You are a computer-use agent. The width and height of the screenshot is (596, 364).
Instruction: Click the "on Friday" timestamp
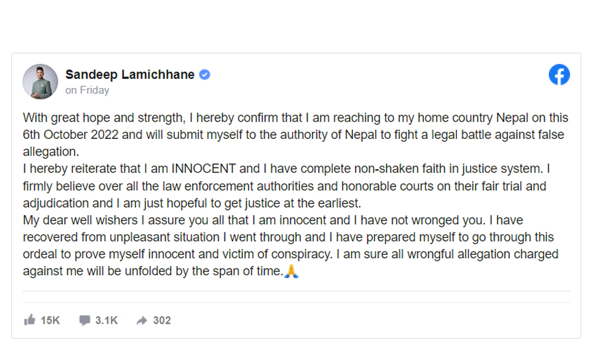pyautogui.click(x=87, y=90)
